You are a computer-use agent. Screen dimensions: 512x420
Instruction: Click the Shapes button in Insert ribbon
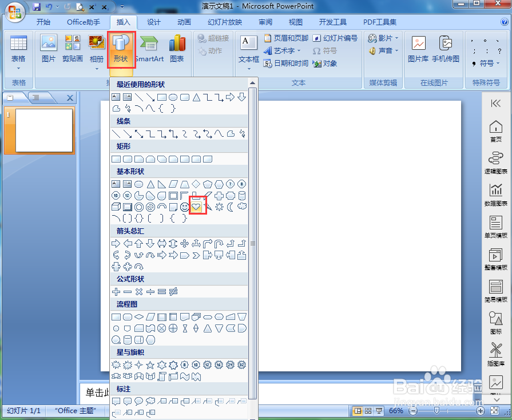[x=121, y=49]
